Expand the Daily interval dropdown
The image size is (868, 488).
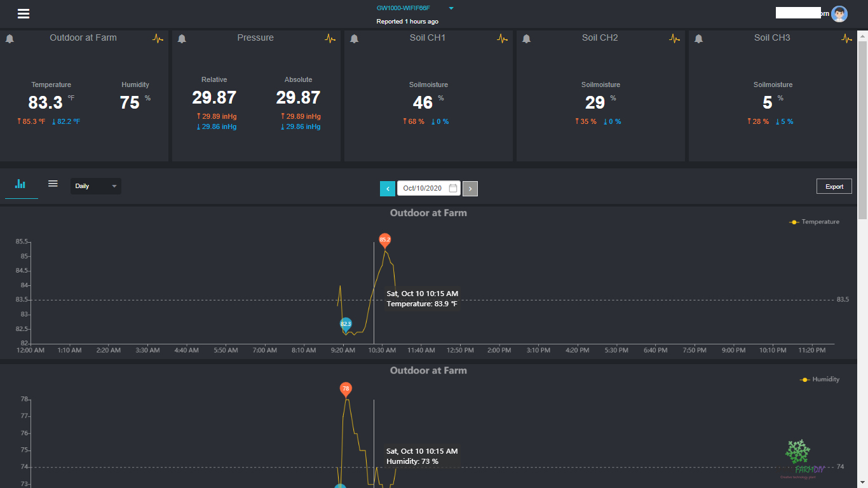[x=95, y=186]
